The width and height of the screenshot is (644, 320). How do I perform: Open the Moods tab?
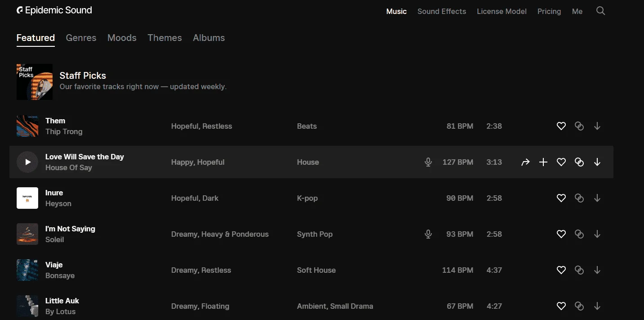point(122,38)
